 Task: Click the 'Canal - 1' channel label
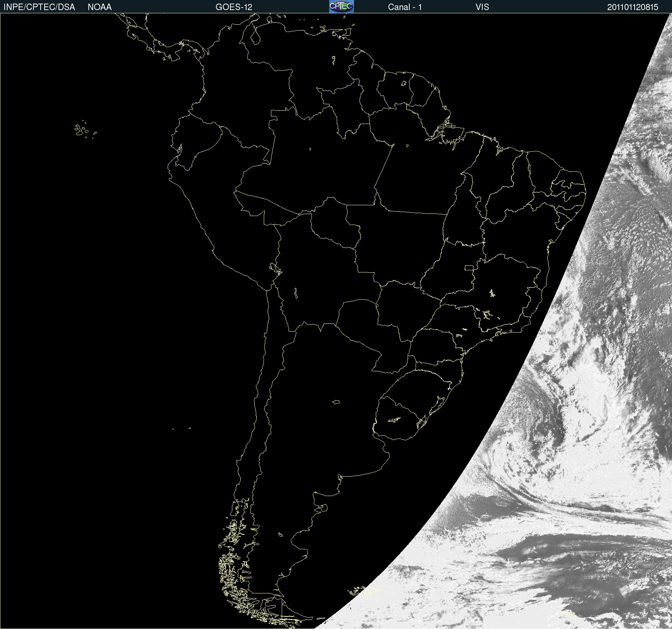point(405,7)
